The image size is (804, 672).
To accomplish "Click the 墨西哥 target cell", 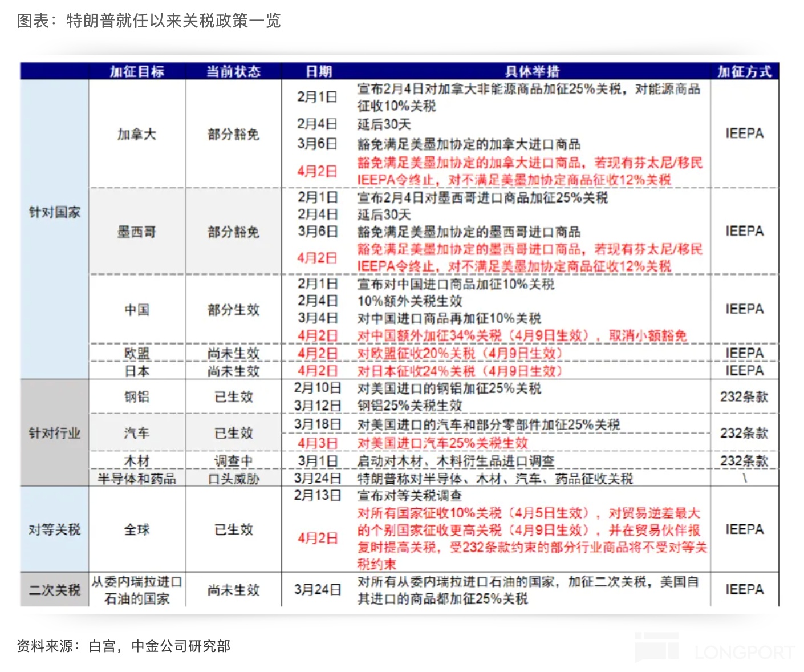I will coord(137,232).
